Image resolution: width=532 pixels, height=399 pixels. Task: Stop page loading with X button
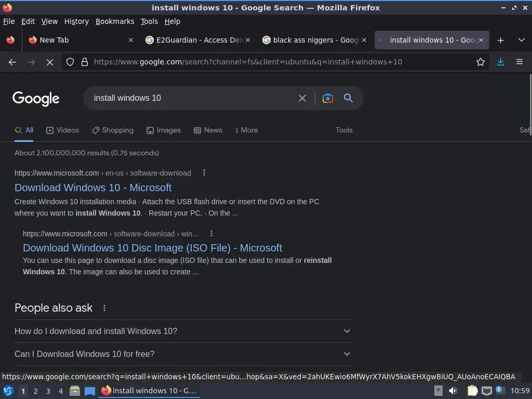49,62
